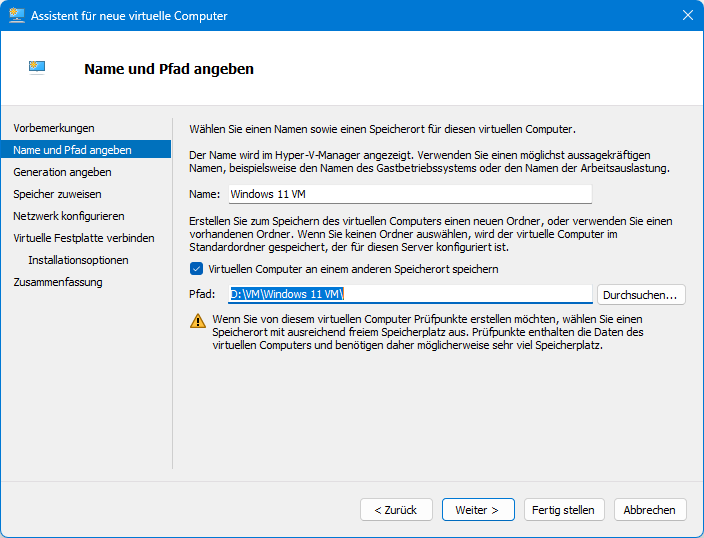This screenshot has height=538, width=704.
Task: Select the 'Name und Pfad angeben' step
Action: 72,150
